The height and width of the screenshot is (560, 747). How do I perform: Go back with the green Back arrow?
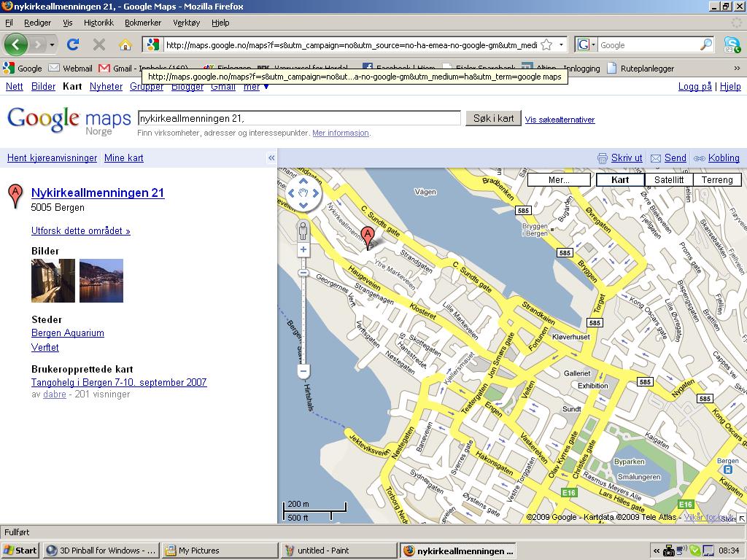tap(16, 44)
